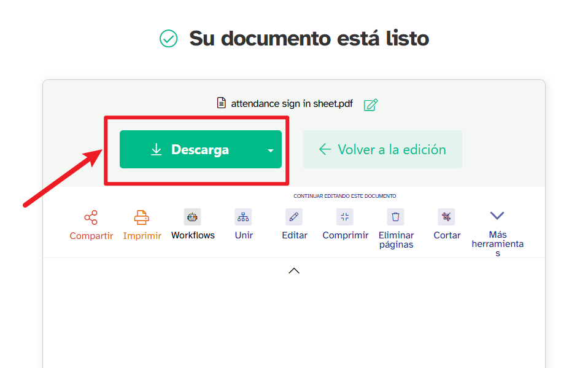Click the filename attendance sign in sheet.pdf
Image resolution: width=588 pixels, height=368 pixels.
click(x=291, y=103)
